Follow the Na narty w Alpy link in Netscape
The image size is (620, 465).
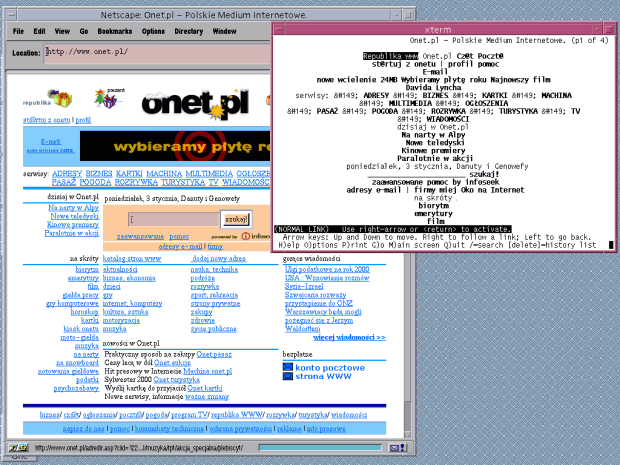73,208
